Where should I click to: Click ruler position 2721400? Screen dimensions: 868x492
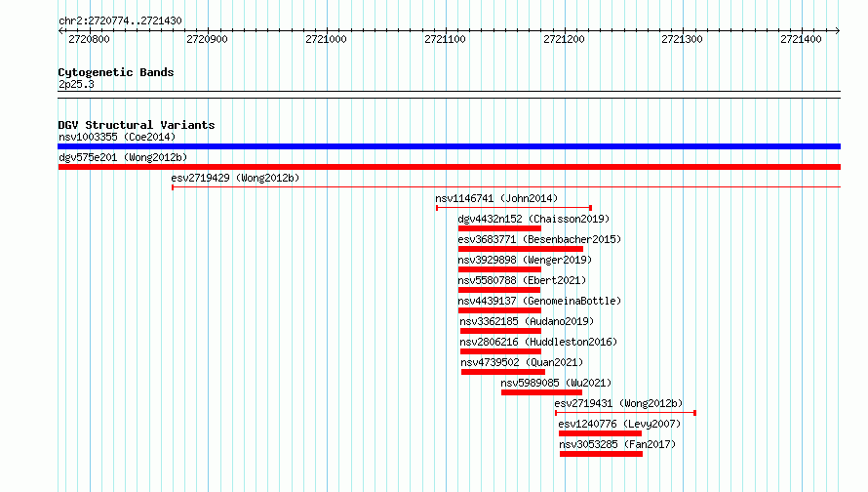point(801,39)
